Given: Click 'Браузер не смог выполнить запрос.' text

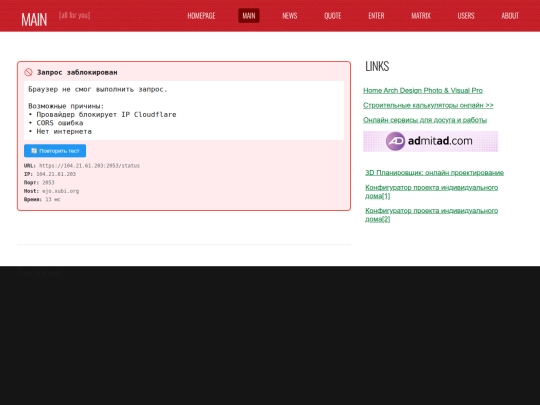Looking at the screenshot, I should tap(98, 89).
